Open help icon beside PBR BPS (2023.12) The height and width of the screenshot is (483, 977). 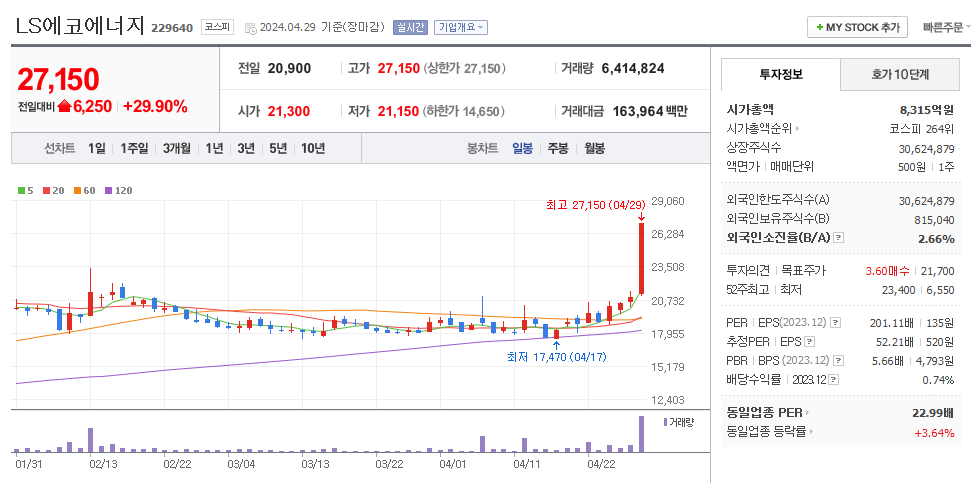[841, 360]
